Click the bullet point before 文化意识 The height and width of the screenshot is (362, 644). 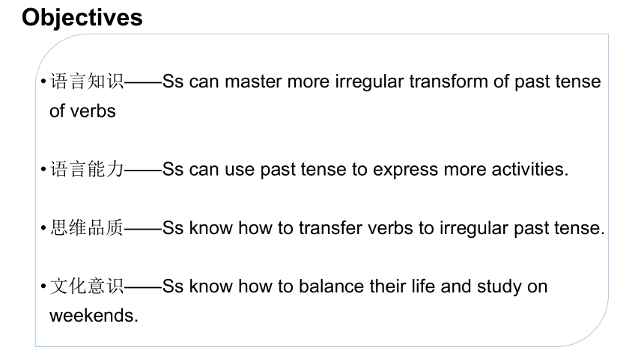click(x=43, y=286)
